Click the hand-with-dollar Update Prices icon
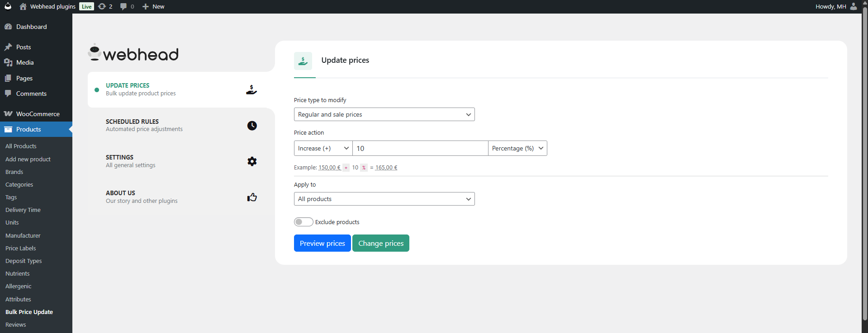 [251, 90]
